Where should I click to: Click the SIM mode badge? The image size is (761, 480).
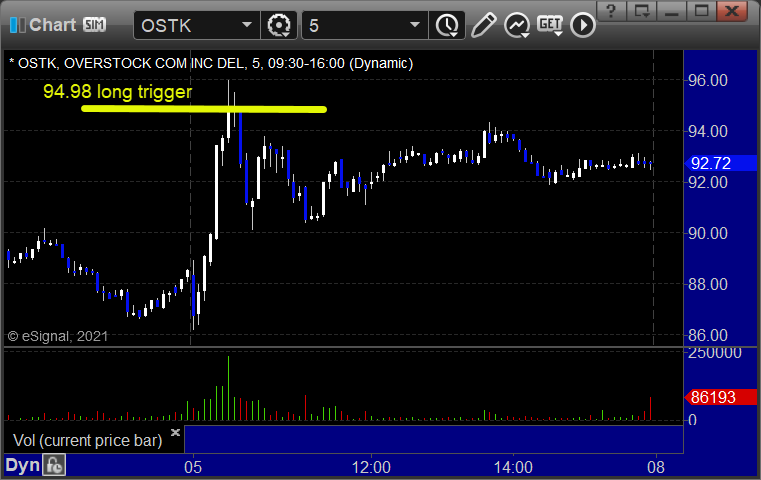click(94, 24)
